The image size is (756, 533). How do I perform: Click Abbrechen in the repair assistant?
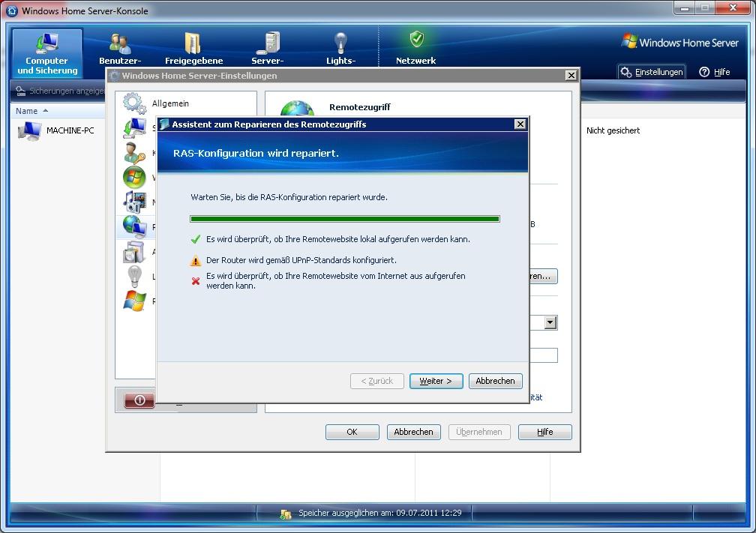(495, 381)
